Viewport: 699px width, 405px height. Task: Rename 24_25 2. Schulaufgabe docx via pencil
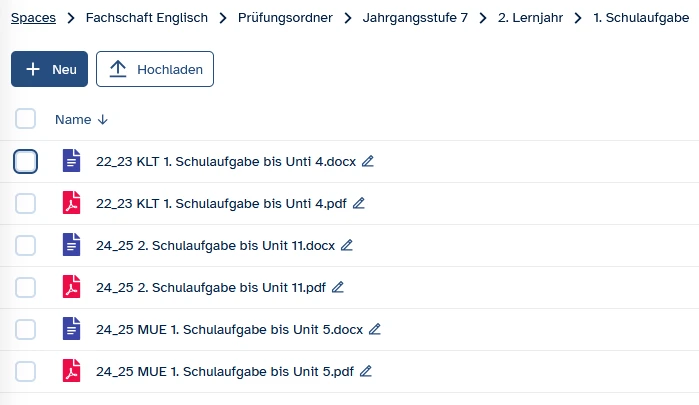pos(347,245)
